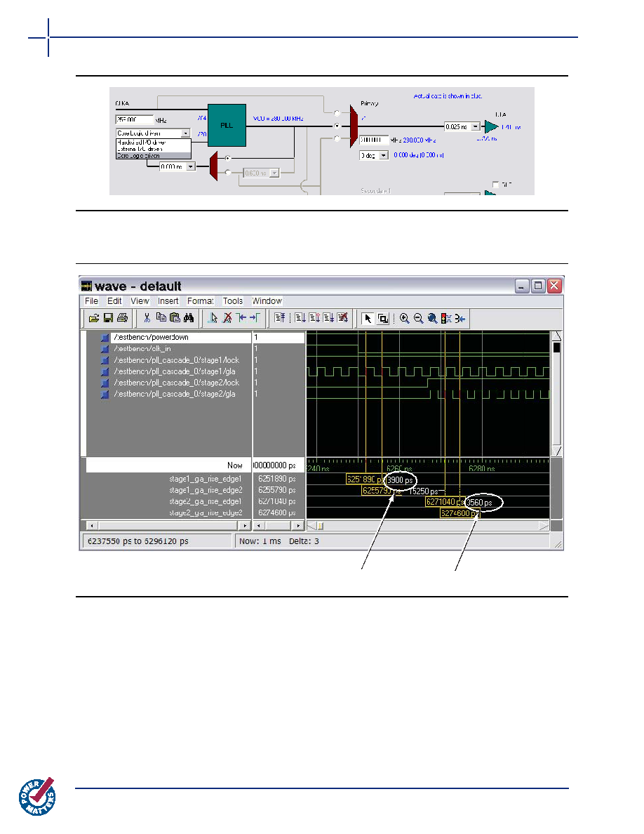Open the Tools menu
This screenshot has height=834, width=644.
(233, 301)
